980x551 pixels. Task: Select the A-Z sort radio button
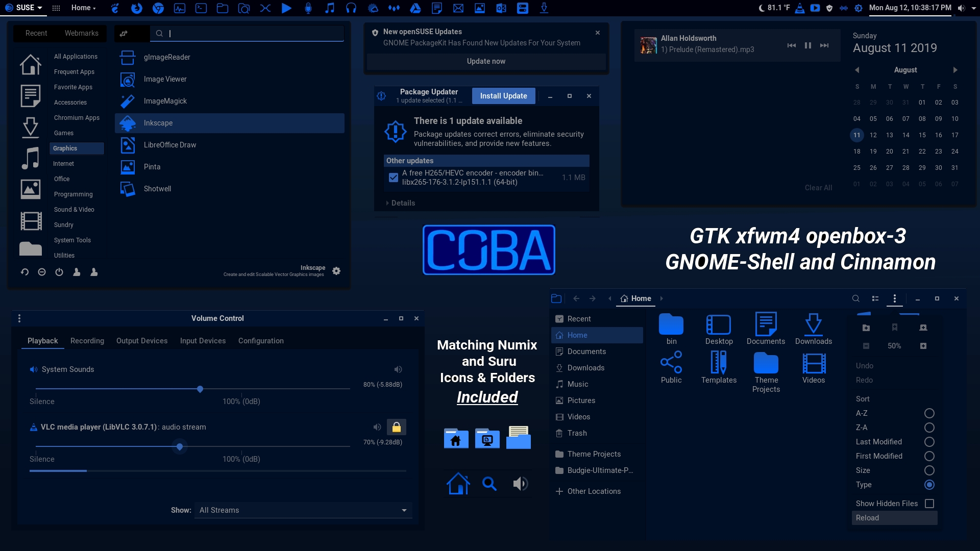[x=929, y=413]
